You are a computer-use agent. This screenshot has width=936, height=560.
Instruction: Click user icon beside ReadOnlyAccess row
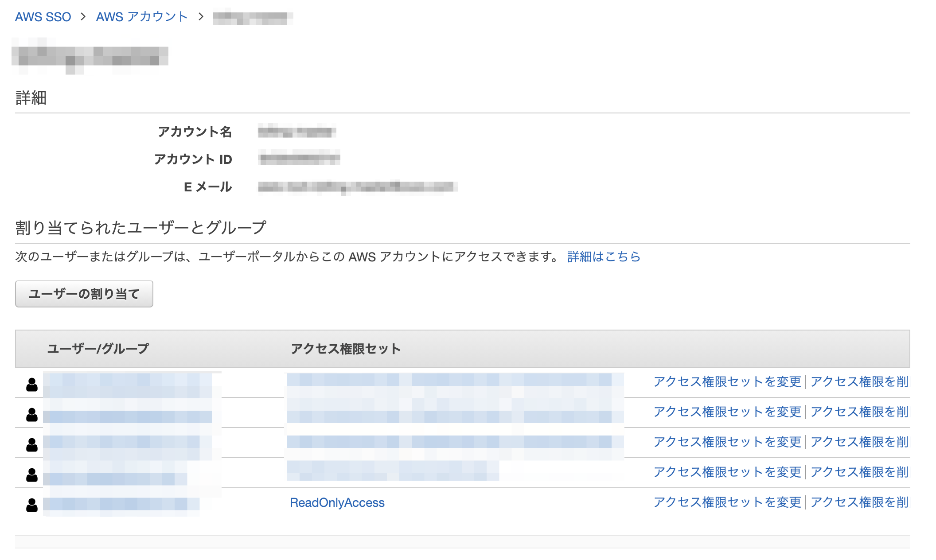[32, 505]
